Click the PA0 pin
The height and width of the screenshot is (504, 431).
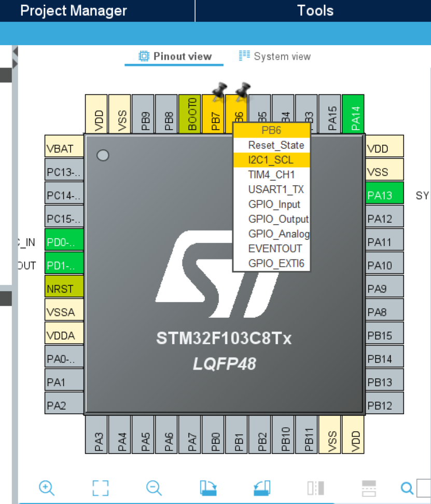point(64,356)
